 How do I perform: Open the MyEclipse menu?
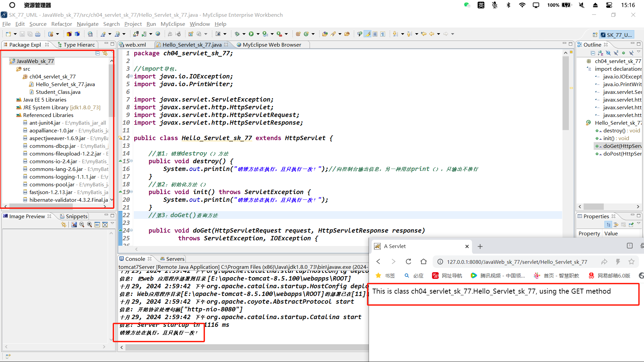click(173, 24)
